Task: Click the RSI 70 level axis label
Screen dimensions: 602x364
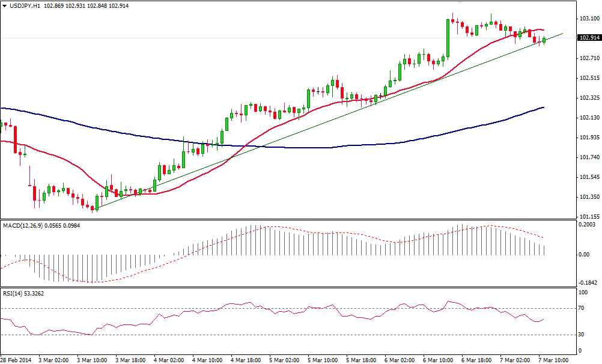Action: click(x=582, y=308)
